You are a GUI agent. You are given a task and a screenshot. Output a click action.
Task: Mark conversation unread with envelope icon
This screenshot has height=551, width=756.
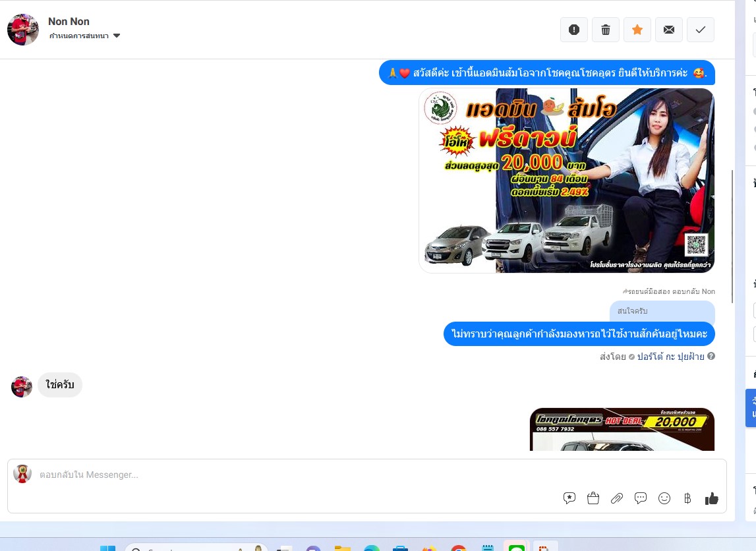[x=669, y=30]
